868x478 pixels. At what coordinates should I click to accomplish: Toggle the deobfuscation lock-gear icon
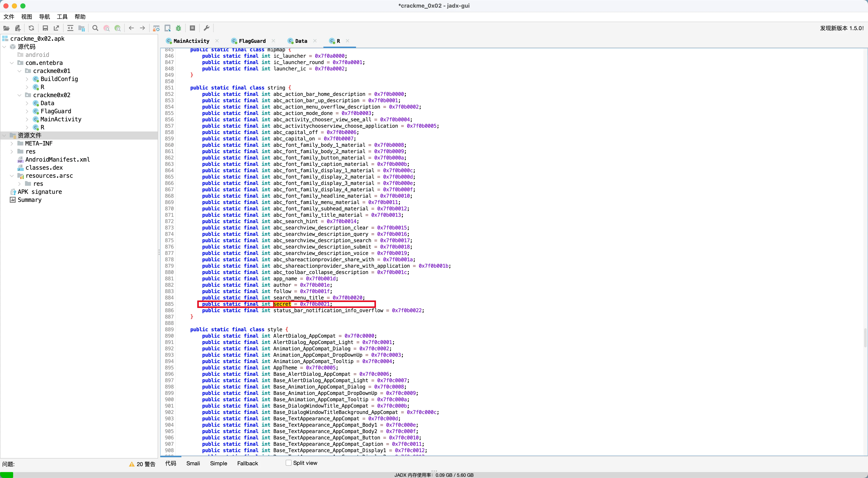(x=156, y=28)
